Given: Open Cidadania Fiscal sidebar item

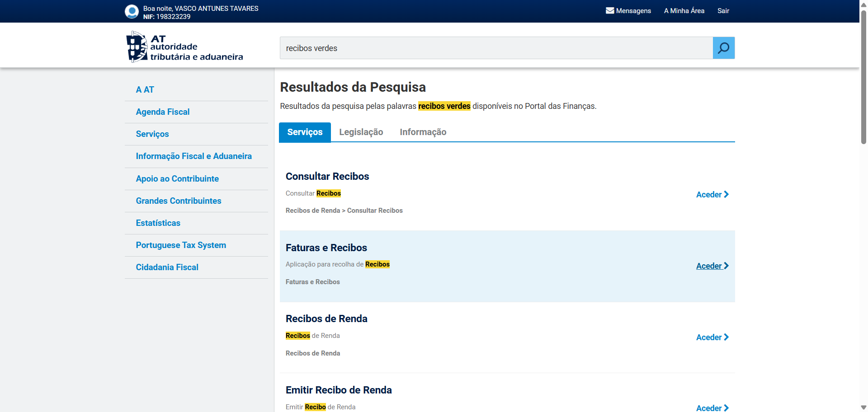Looking at the screenshot, I should click(x=167, y=267).
